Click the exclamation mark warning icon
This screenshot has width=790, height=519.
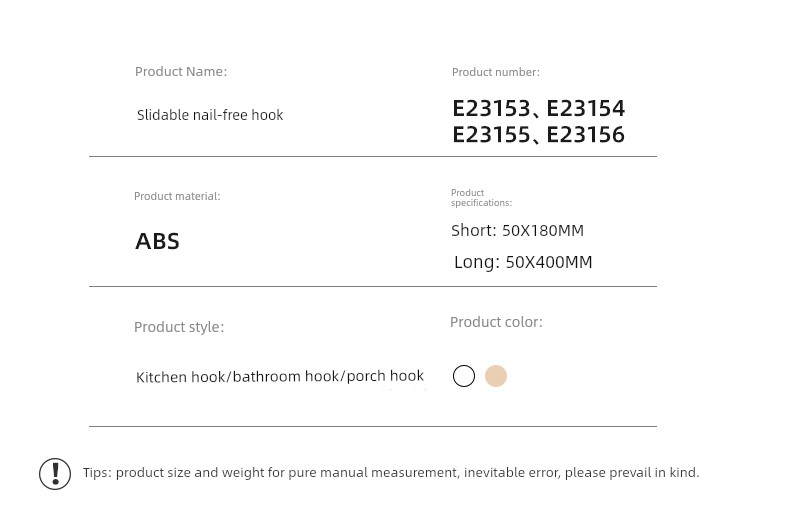coord(55,474)
